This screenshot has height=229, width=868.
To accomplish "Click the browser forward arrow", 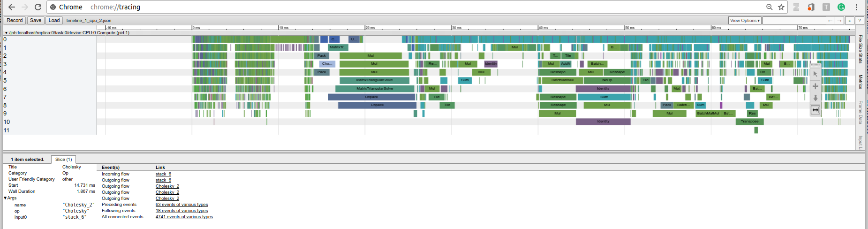I will click(x=25, y=7).
